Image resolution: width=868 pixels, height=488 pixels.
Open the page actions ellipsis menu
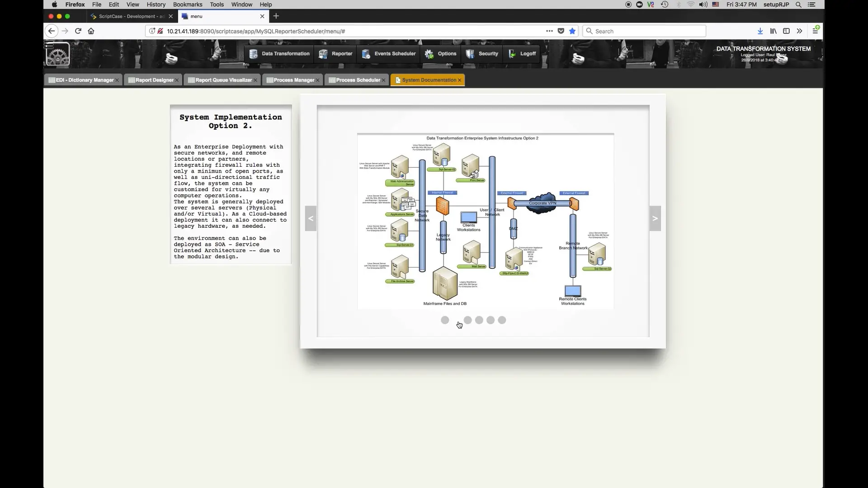549,31
